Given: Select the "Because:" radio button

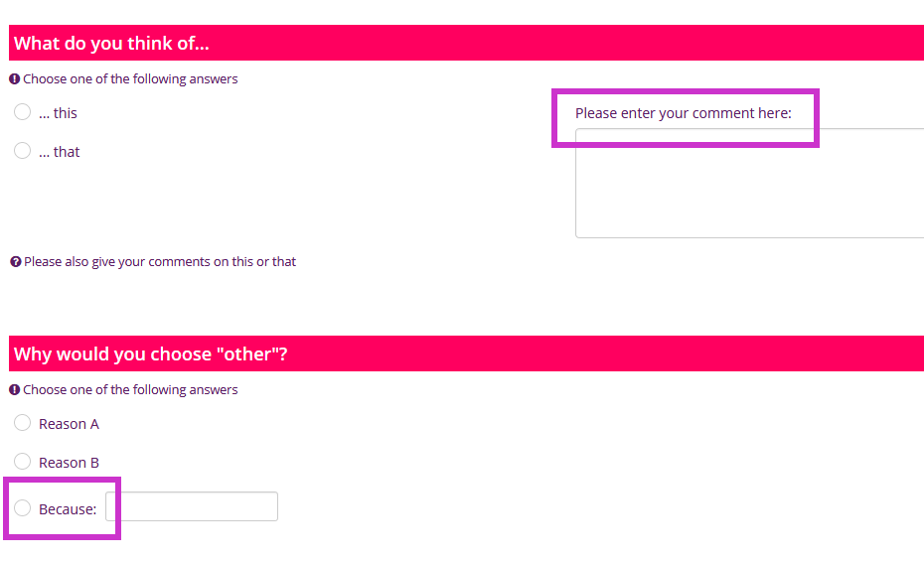Looking at the screenshot, I should [x=23, y=508].
